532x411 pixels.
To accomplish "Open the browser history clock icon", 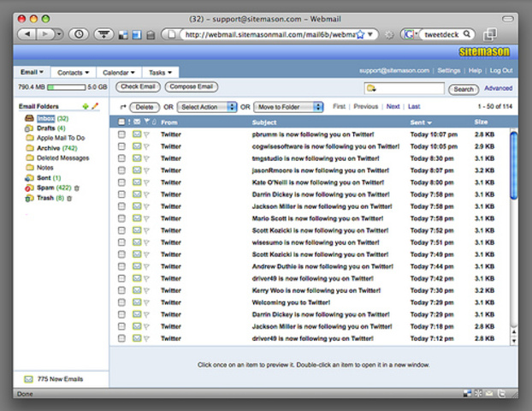I will [x=79, y=34].
